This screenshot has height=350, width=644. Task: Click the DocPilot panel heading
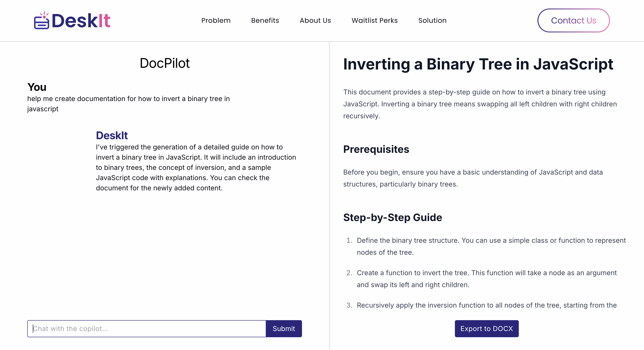click(164, 63)
